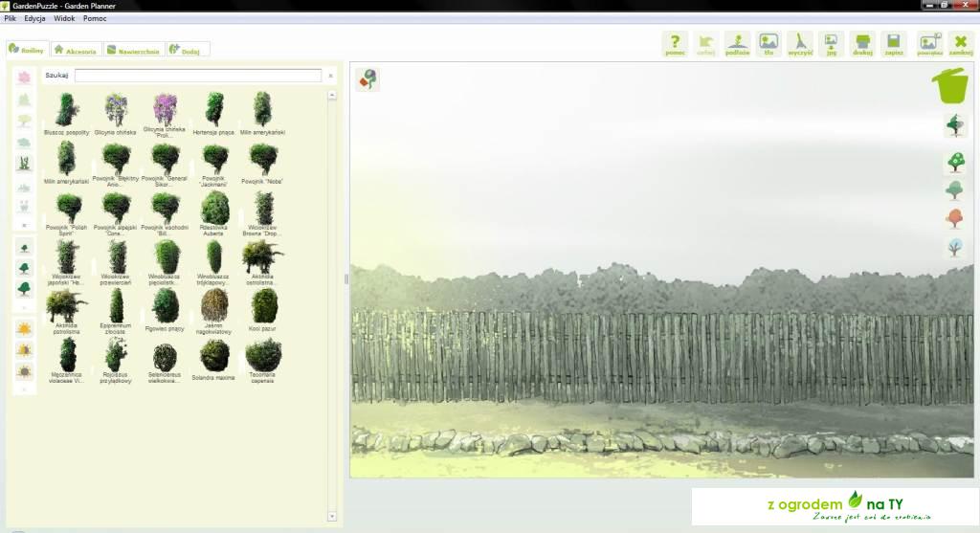Click the green trash bin icon
The height and width of the screenshot is (533, 980).
point(950,85)
